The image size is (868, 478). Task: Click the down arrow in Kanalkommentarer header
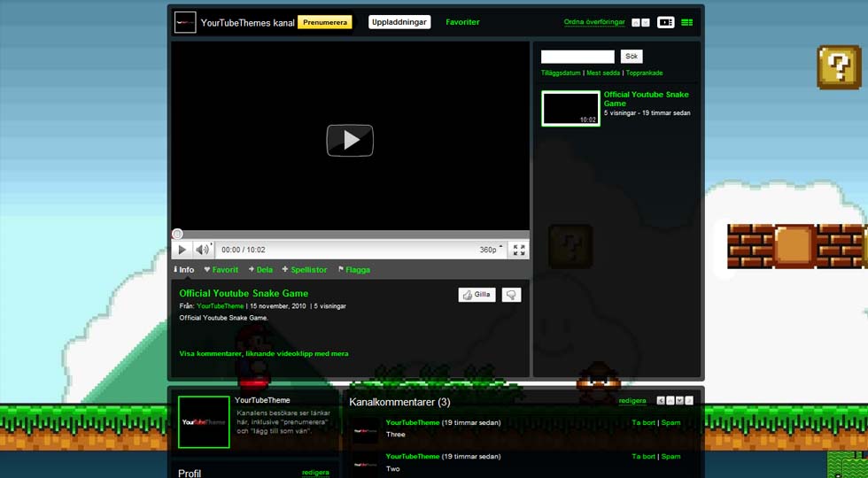click(680, 400)
